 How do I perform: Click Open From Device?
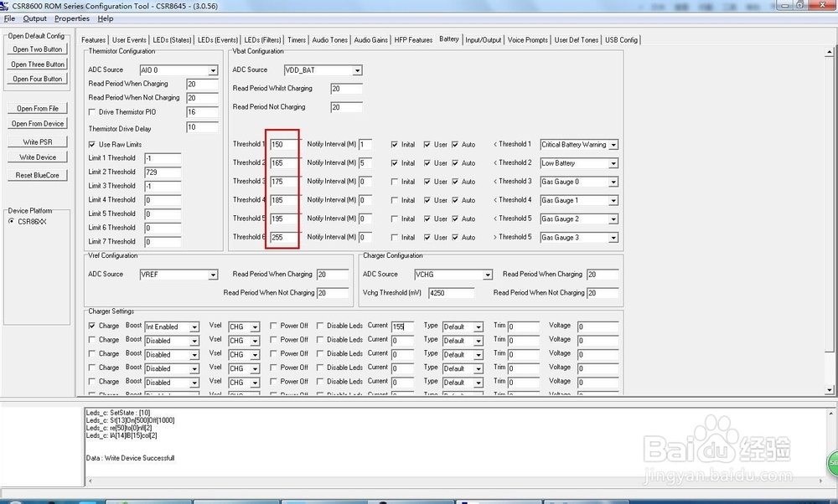(x=38, y=123)
